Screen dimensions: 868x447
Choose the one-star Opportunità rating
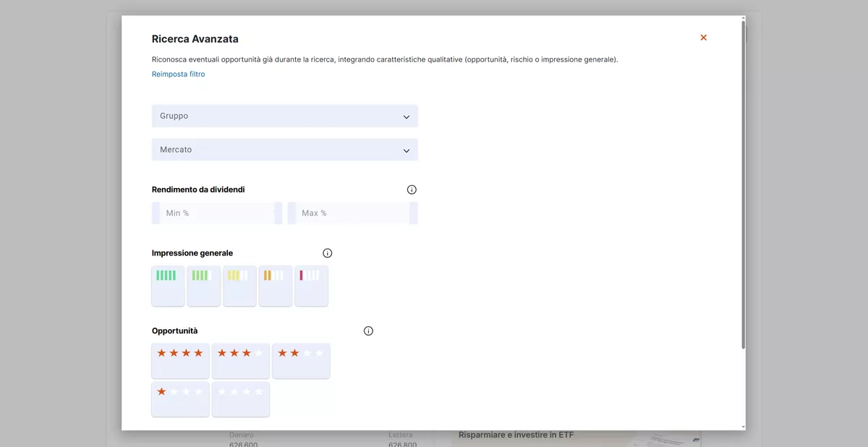point(180,399)
